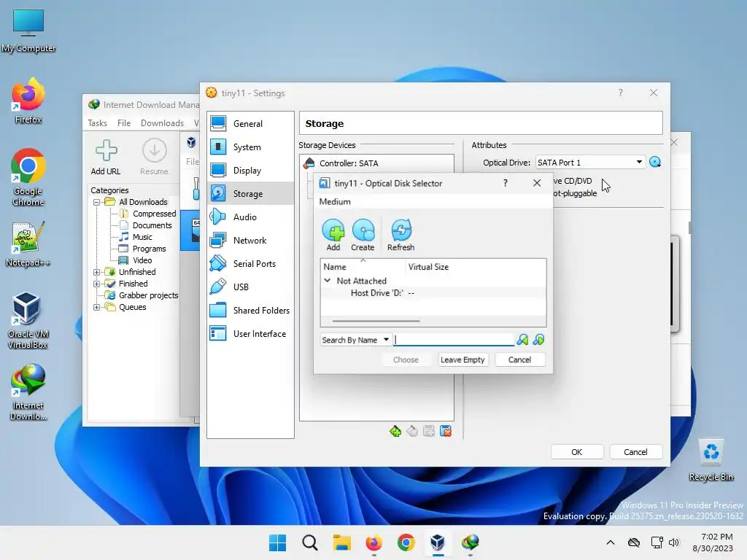Click Oracle VM VirtualBox desktop shortcut
The height and width of the screenshot is (560, 747).
point(28,320)
